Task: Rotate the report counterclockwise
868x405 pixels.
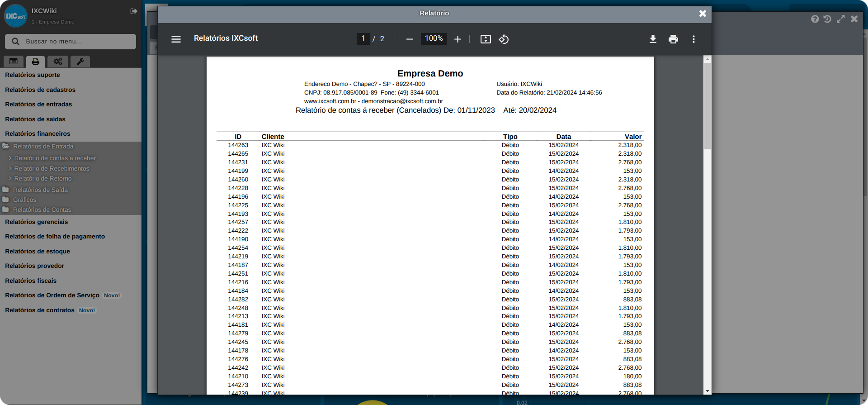Action: pyautogui.click(x=504, y=39)
